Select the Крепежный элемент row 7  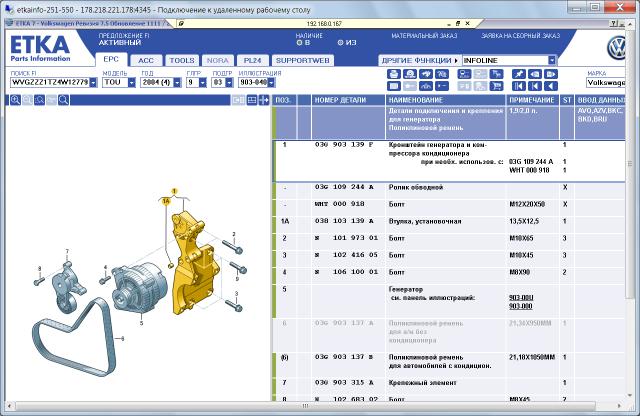click(x=450, y=386)
